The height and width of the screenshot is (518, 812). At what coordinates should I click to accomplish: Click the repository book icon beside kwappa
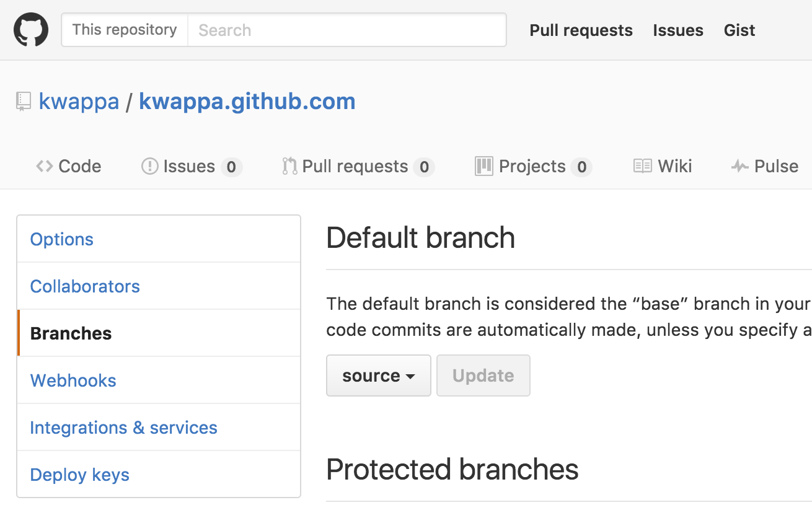(24, 102)
